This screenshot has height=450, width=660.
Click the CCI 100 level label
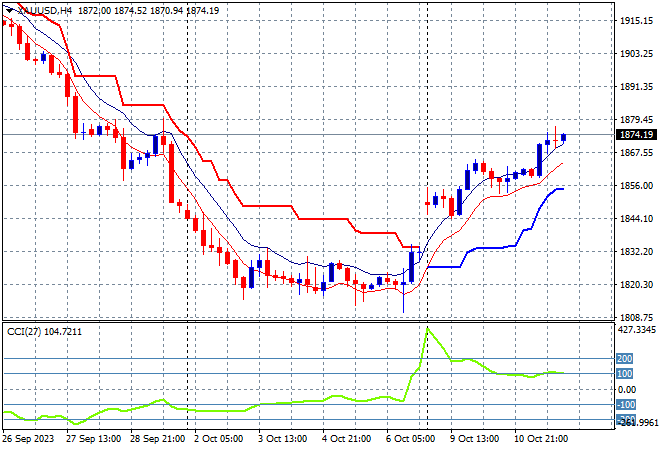click(624, 374)
